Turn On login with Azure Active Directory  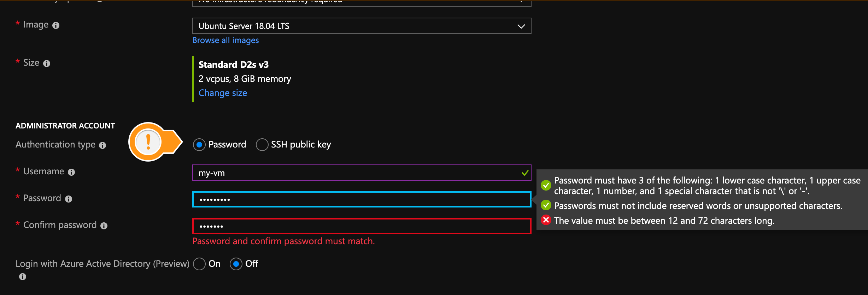pyautogui.click(x=199, y=264)
